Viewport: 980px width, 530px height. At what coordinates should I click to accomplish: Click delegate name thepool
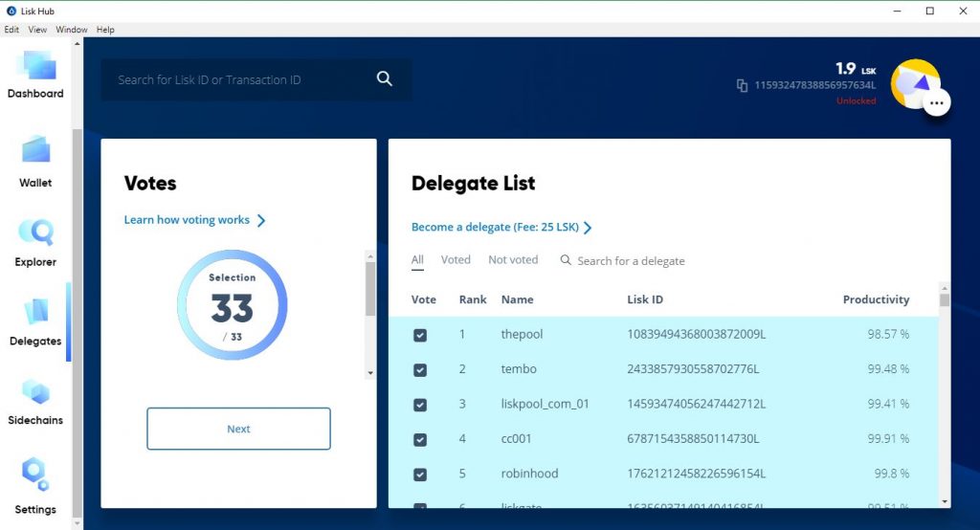522,335
